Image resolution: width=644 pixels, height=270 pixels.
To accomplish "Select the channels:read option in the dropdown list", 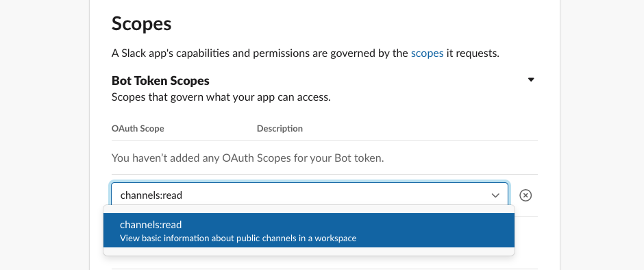I will click(309, 230).
